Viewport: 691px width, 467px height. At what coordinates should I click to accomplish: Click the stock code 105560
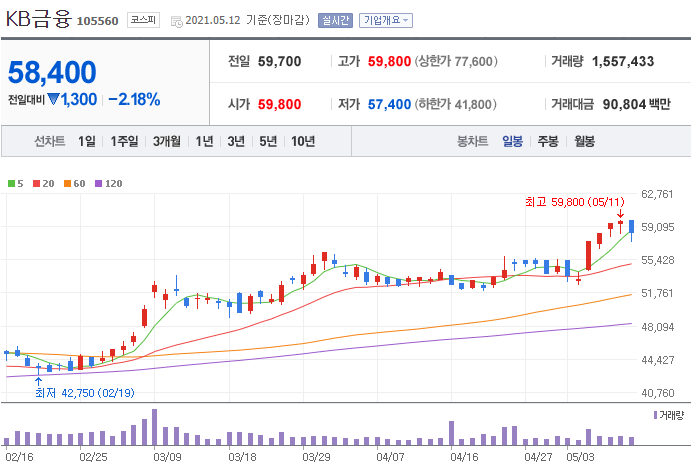pyautogui.click(x=97, y=21)
